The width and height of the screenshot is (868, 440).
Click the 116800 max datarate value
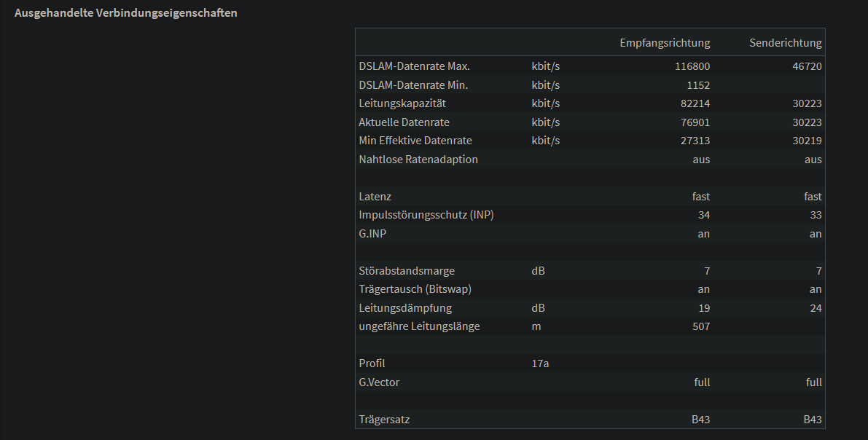point(692,66)
